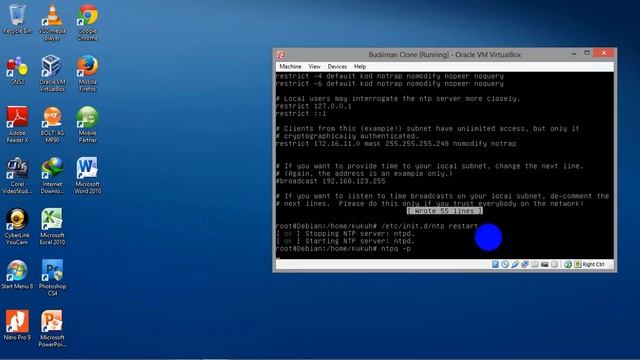Open Google Chrome desktop shortcut
Screen dimensions: 640x360
[x=87, y=23]
